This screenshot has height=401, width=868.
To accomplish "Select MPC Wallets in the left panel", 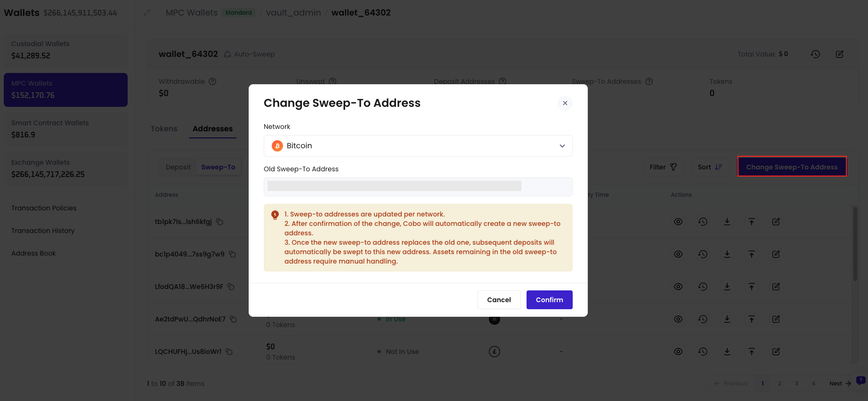I will click(65, 89).
